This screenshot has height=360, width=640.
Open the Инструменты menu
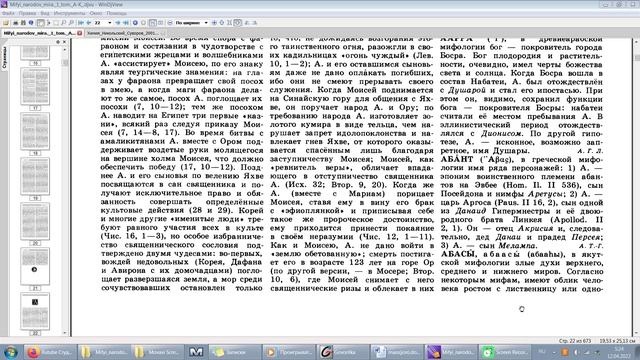(69, 13)
